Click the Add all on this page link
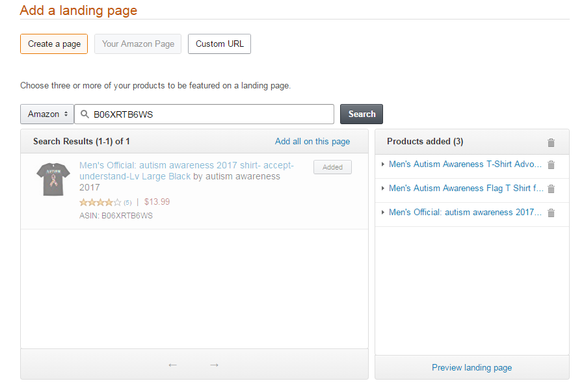This screenshot has width=584, height=392. pos(312,142)
